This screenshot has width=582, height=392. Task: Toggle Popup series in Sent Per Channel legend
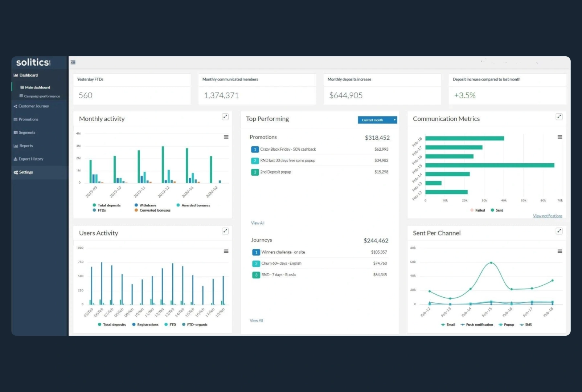(507, 325)
